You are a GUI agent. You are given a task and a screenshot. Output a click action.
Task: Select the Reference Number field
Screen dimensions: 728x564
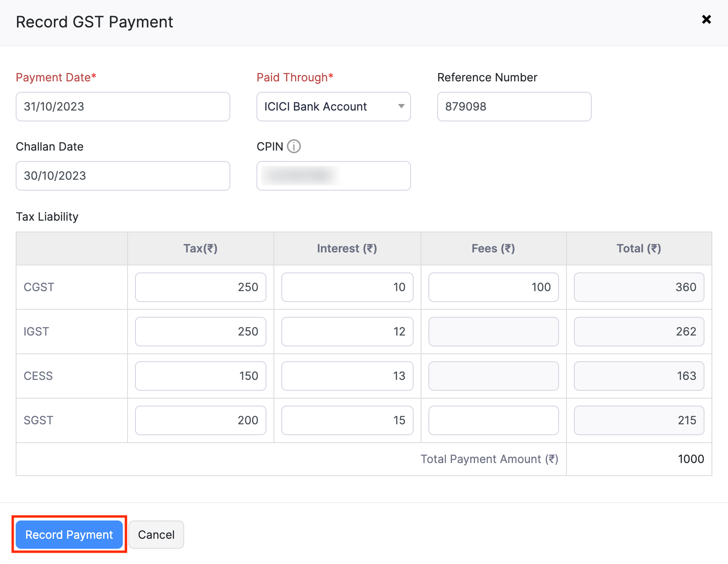[x=514, y=107]
